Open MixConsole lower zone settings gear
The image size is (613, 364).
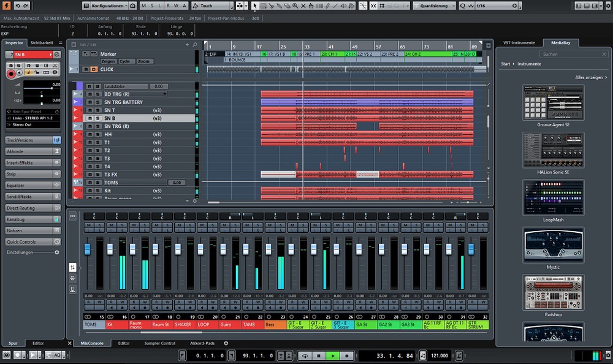(226, 343)
